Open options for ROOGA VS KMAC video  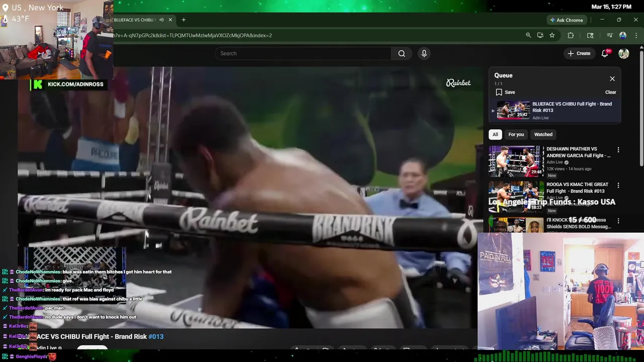(618, 185)
